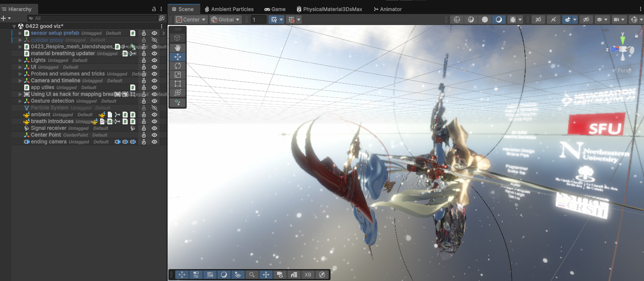Toggle scene effects (skybox, fog) button
The image size is (644, 281).
pyautogui.click(x=567, y=20)
